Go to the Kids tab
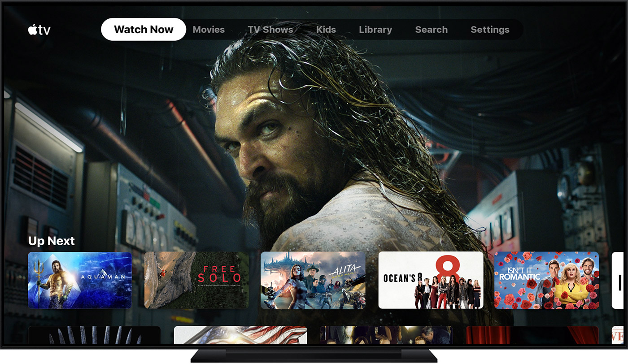 326,30
